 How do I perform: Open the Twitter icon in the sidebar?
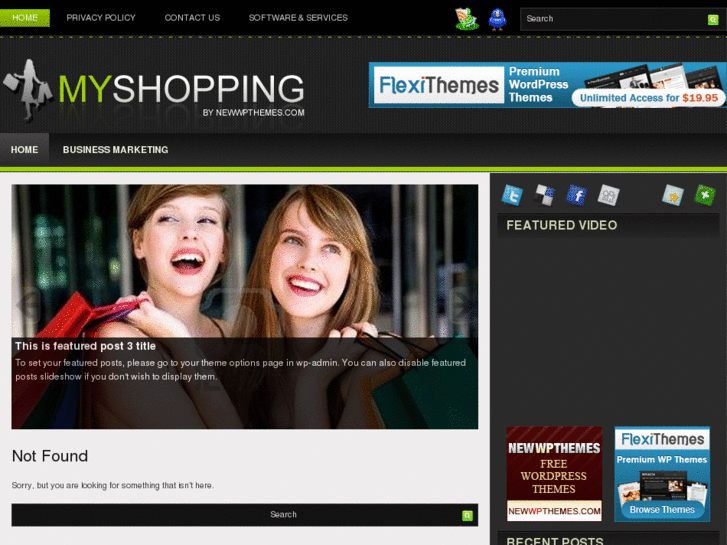click(x=512, y=195)
